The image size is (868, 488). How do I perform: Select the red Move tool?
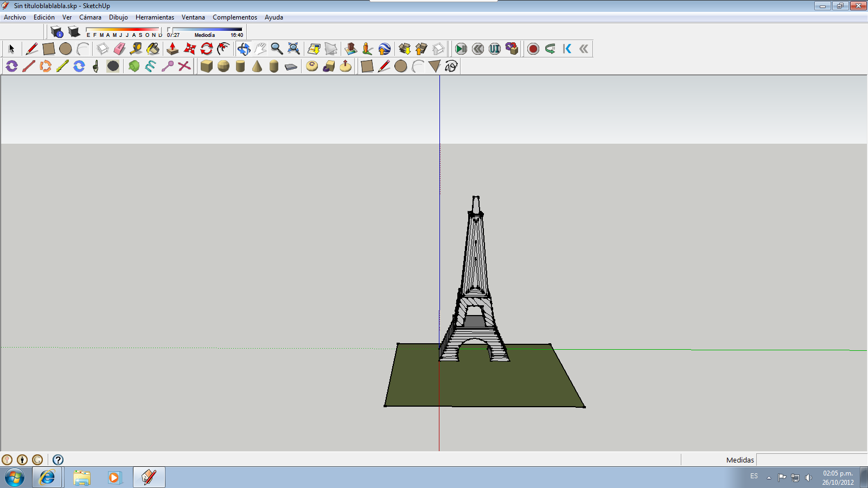coord(189,49)
